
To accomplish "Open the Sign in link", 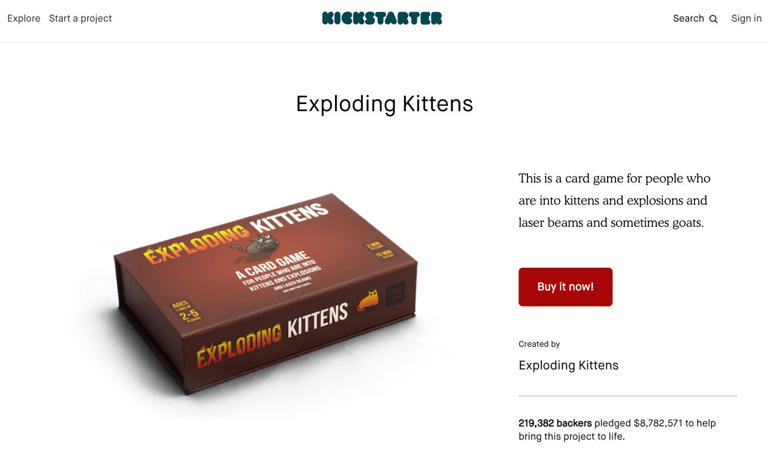I will [x=746, y=18].
